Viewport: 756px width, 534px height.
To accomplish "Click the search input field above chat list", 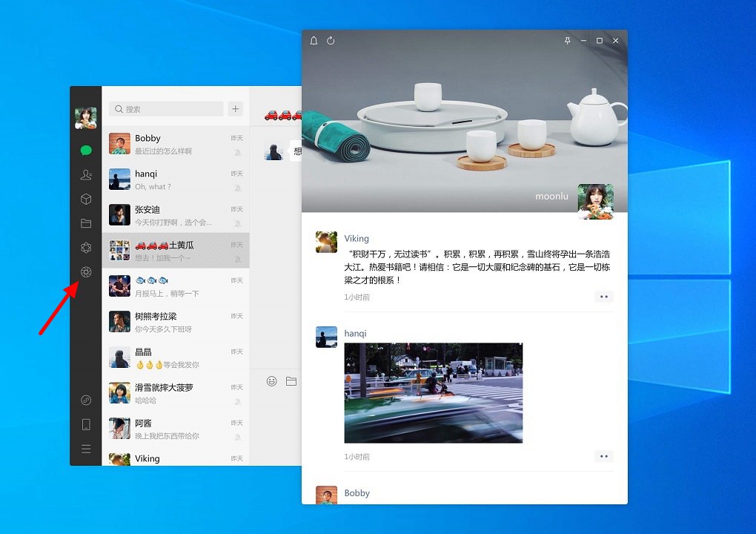I will point(166,108).
